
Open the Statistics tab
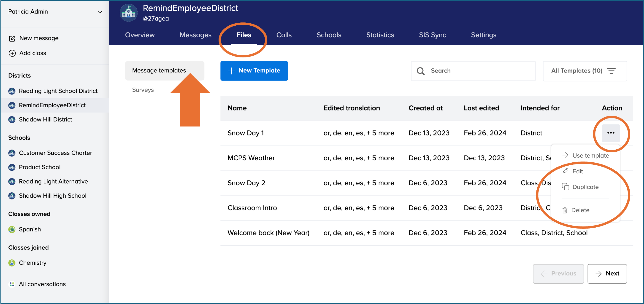point(380,35)
